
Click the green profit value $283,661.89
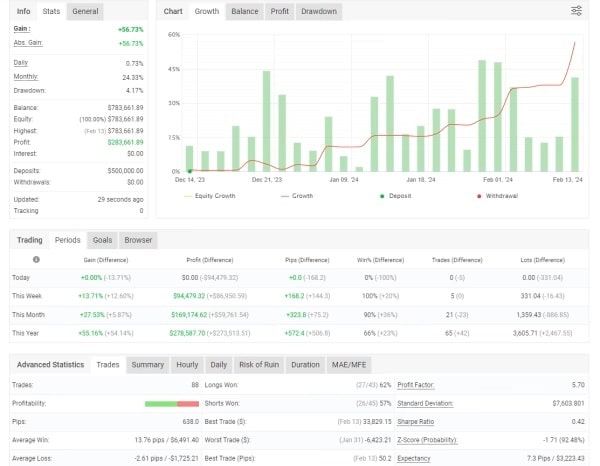(126, 142)
